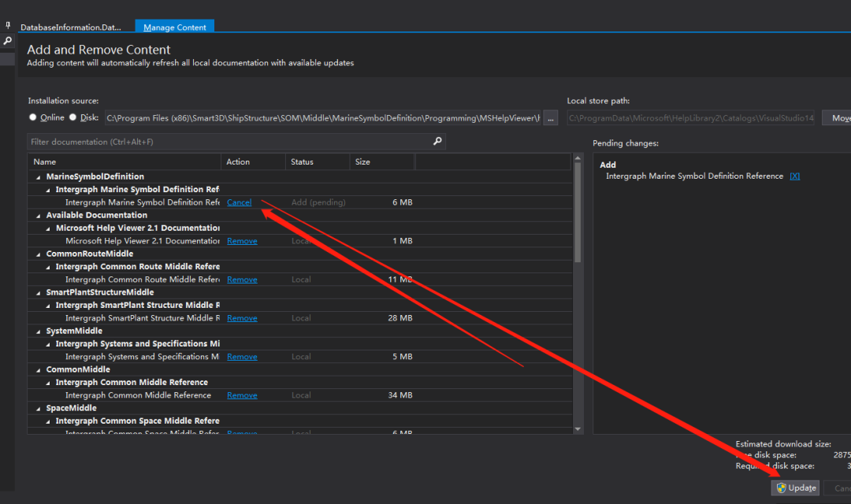Image resolution: width=851 pixels, height=504 pixels.
Task: Browse for installation source with ... button
Action: tap(550, 117)
